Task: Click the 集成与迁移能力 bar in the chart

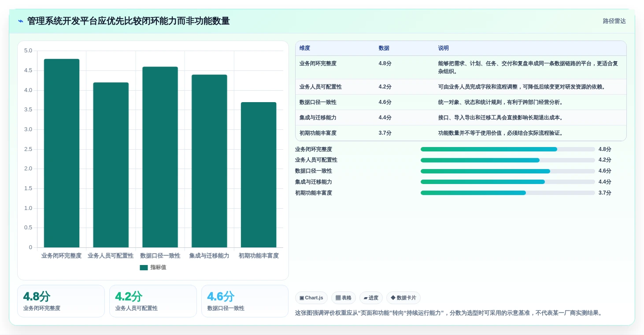Action: (209, 161)
